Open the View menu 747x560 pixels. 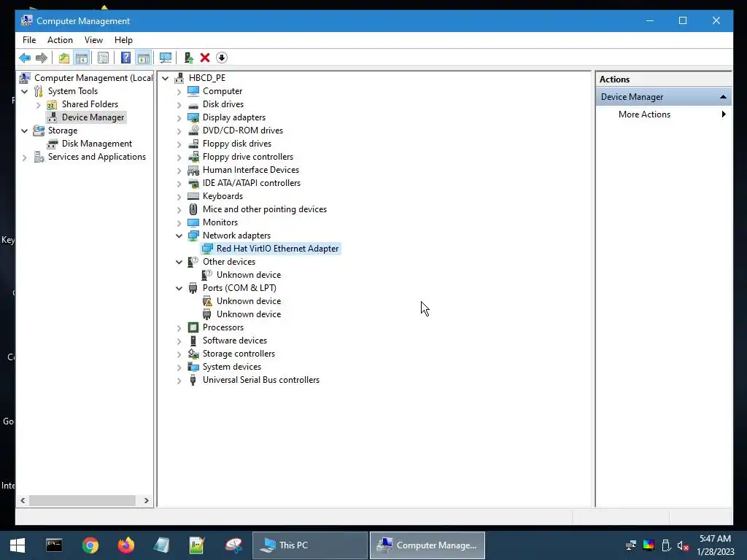(93, 40)
